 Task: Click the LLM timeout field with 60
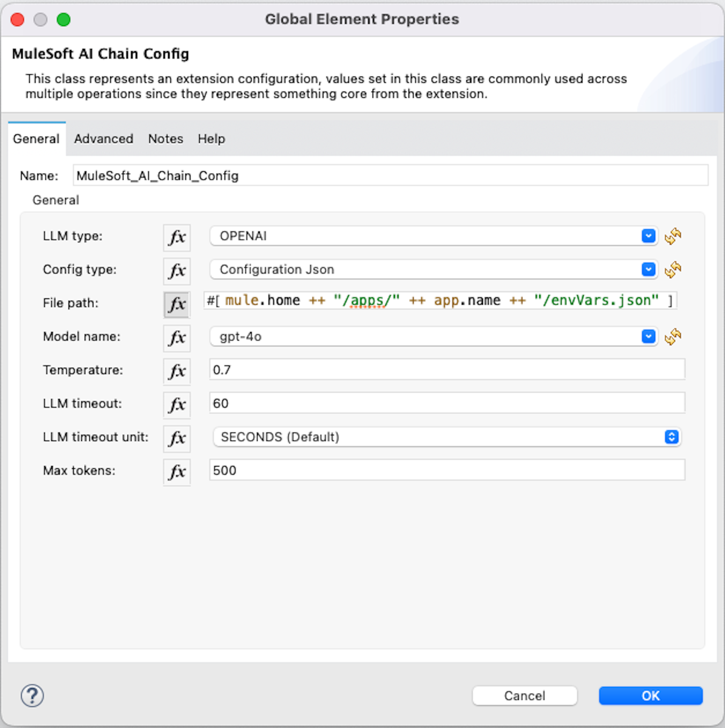pos(447,403)
